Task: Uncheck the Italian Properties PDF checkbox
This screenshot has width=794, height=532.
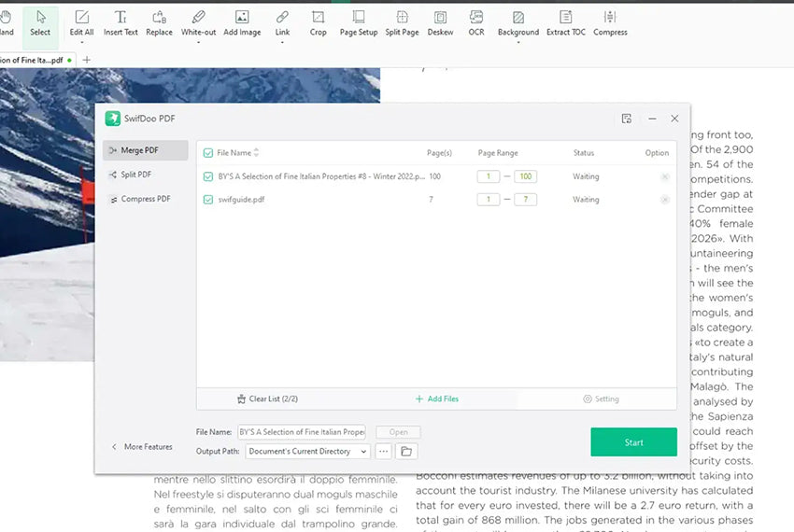Action: click(208, 176)
